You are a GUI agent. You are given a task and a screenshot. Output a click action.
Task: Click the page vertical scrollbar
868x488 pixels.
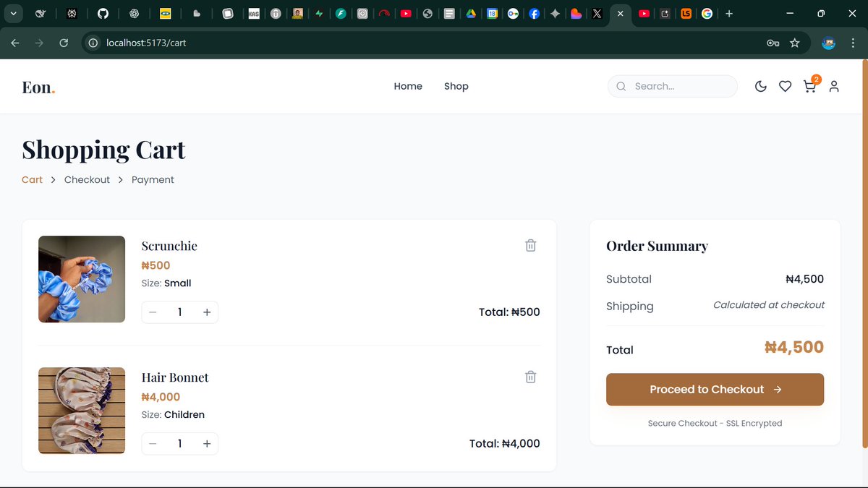click(864, 254)
